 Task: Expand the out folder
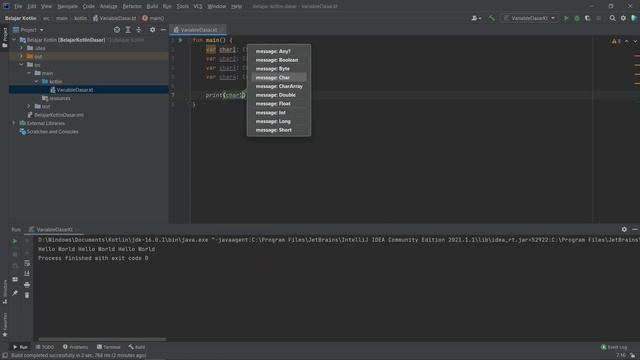pos(22,56)
